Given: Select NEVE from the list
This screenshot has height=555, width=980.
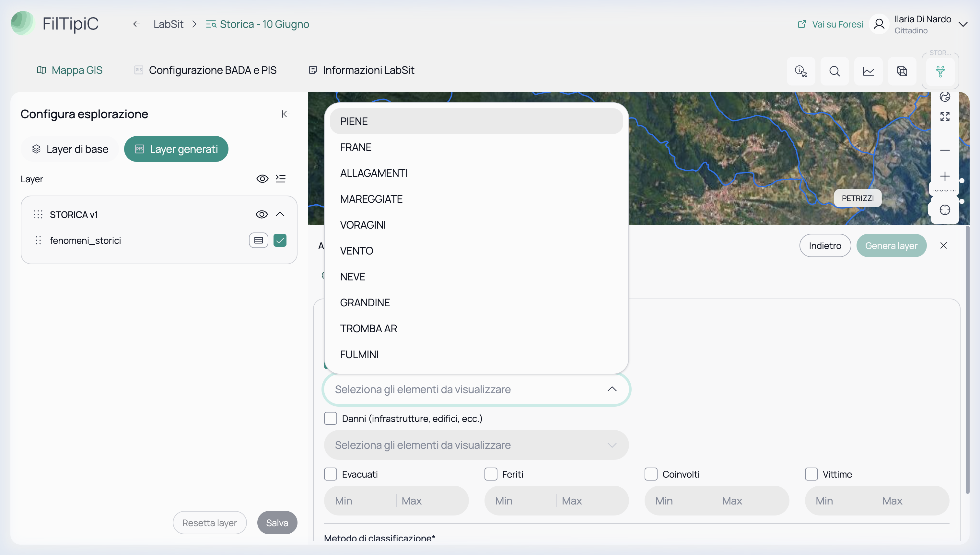Looking at the screenshot, I should pyautogui.click(x=476, y=276).
